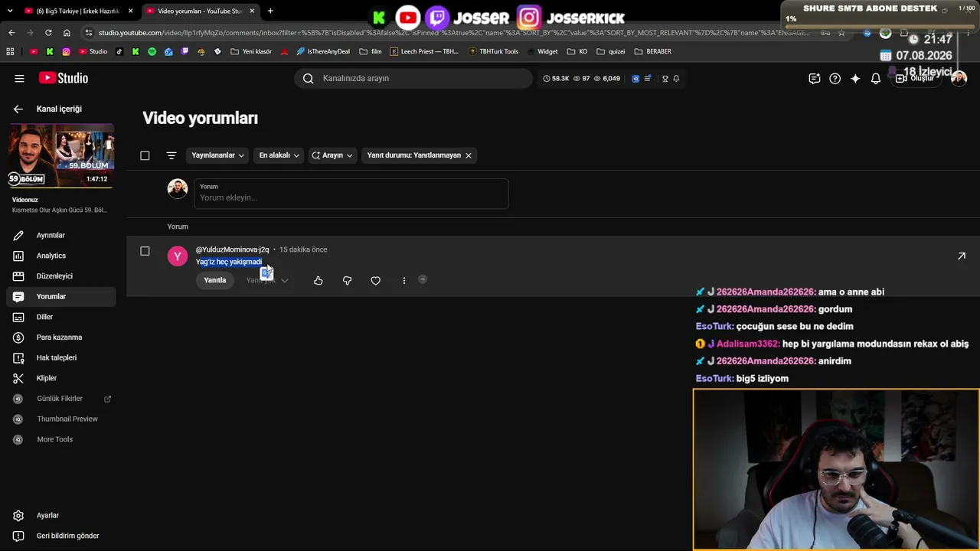
Task: Focus the Kanalınızda arayın search field
Action: click(x=413, y=78)
